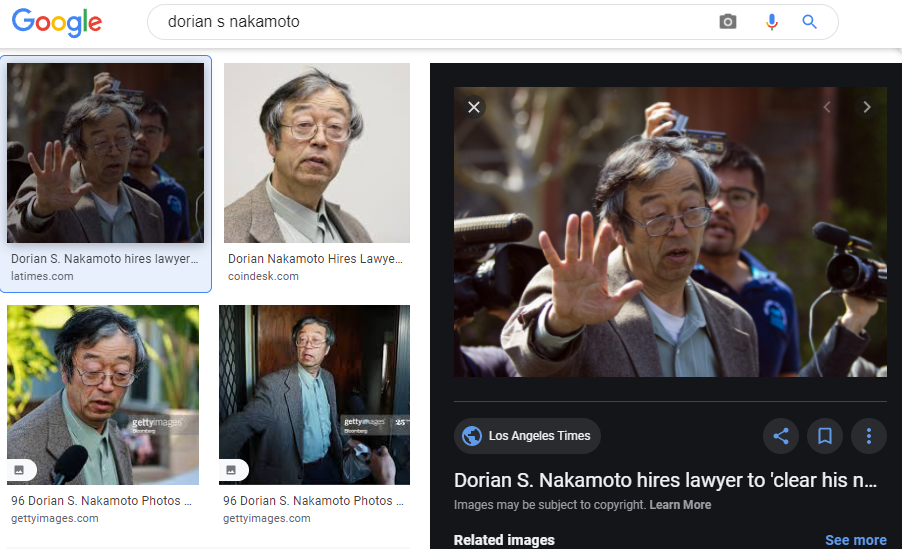Click 'Dorian Nakamoto Hires Lawye...' caption
Screen dimensions: 902x549
pyautogui.click(x=315, y=259)
